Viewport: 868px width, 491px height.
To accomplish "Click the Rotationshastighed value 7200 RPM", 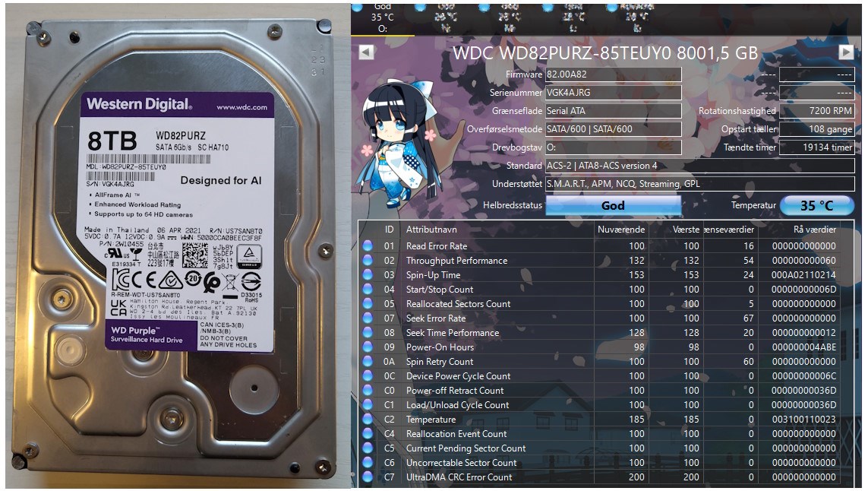I will coord(816,111).
